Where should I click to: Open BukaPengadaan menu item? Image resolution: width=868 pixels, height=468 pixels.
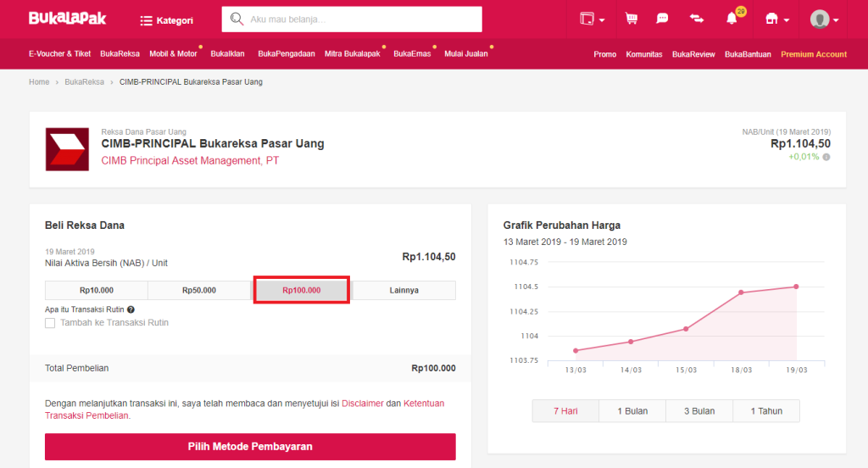[x=287, y=53]
